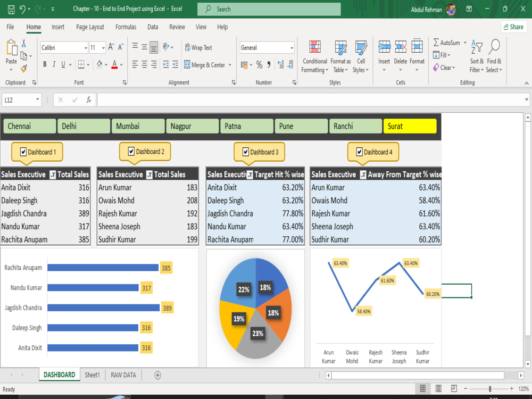Toggle the Dashboard 3 checkbox
532x399 pixels.
click(x=246, y=152)
